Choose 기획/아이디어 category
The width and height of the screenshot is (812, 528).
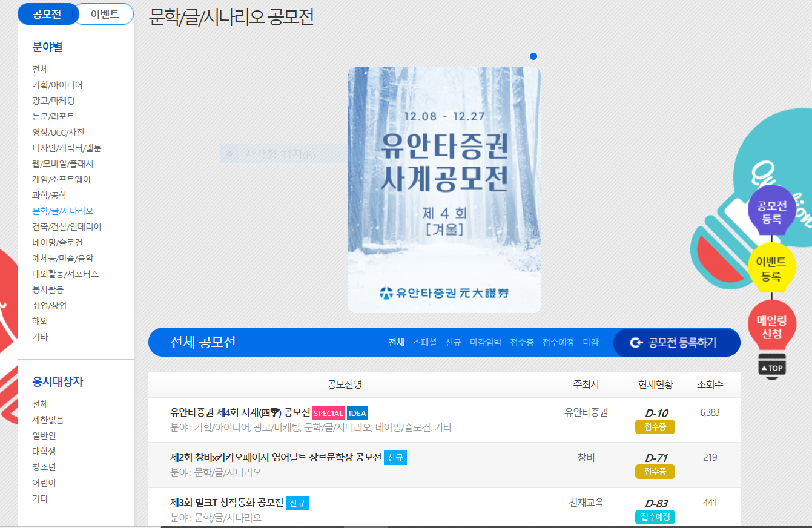click(x=58, y=85)
